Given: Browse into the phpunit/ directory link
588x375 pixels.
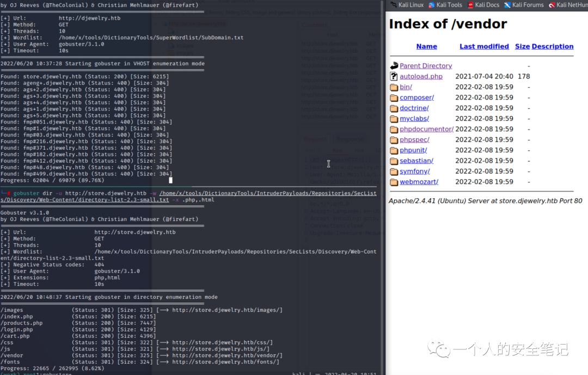Looking at the screenshot, I should (413, 150).
